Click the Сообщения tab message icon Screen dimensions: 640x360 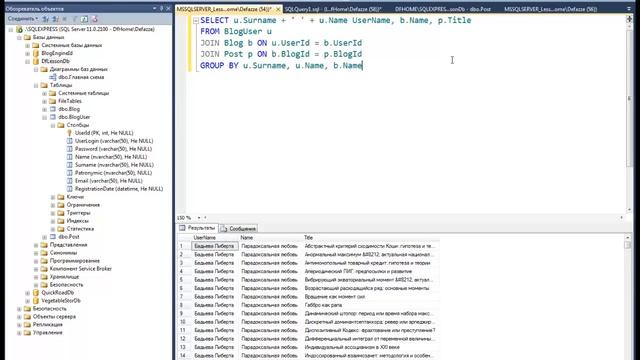(x=224, y=229)
